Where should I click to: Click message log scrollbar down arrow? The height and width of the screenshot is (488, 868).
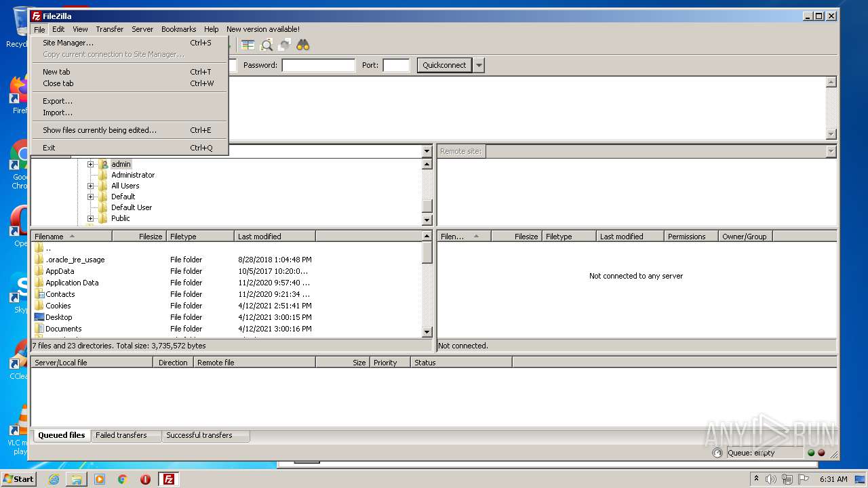(x=831, y=134)
